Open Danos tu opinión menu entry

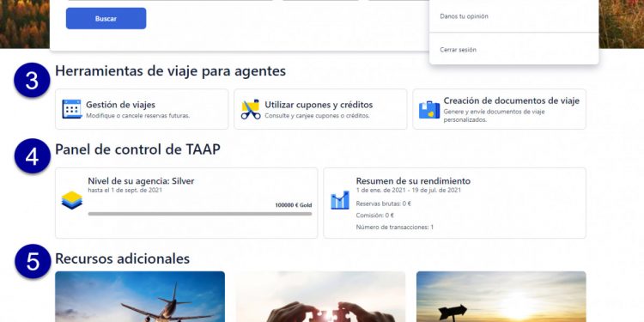coord(464,16)
